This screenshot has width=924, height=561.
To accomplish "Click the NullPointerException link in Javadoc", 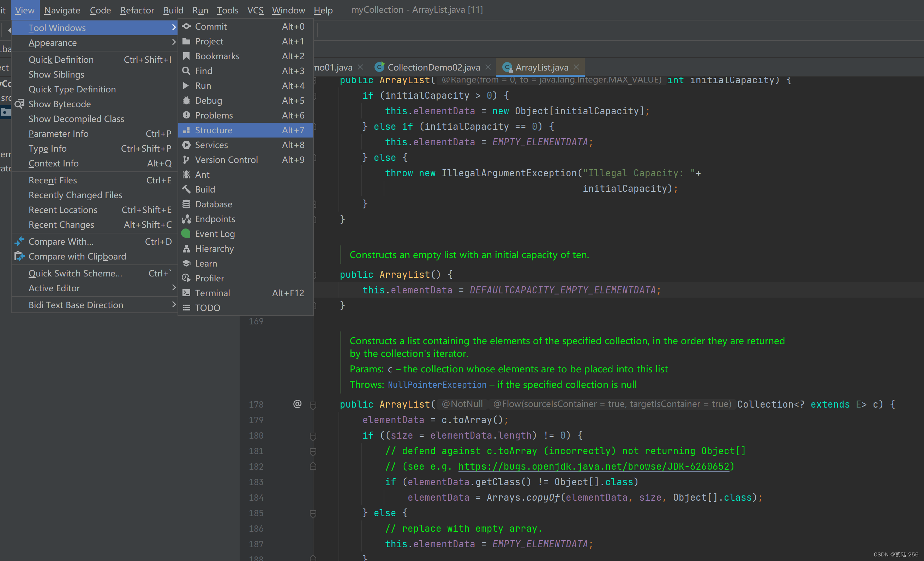I will pos(437,384).
